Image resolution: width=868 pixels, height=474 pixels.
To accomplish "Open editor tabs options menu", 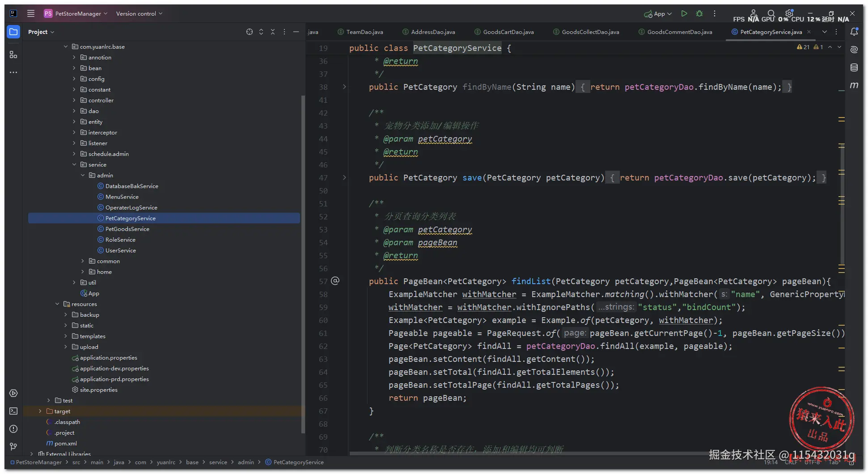I will point(836,32).
